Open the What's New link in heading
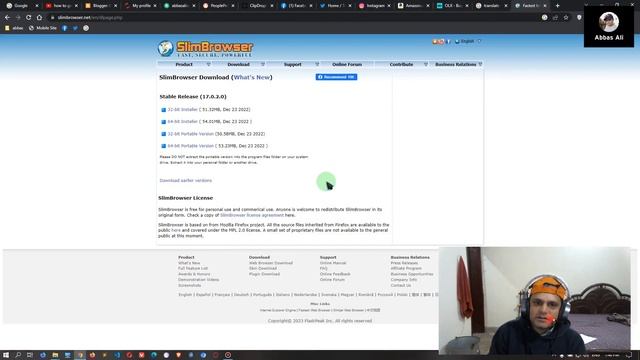 click(x=251, y=77)
